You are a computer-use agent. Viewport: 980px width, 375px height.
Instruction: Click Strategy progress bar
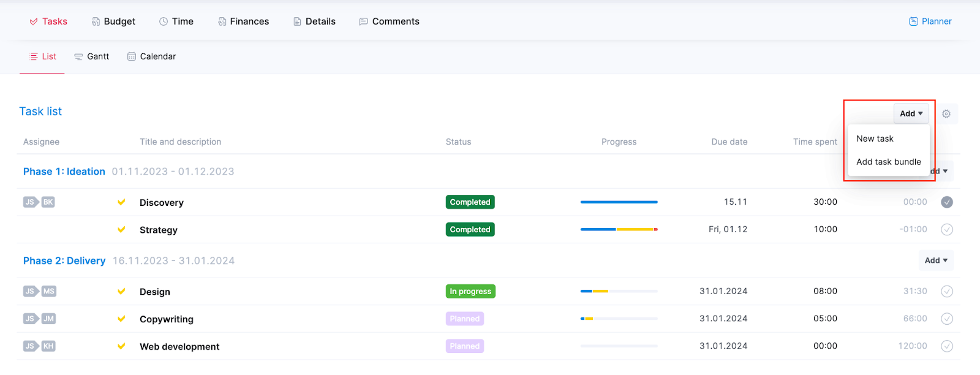619,229
